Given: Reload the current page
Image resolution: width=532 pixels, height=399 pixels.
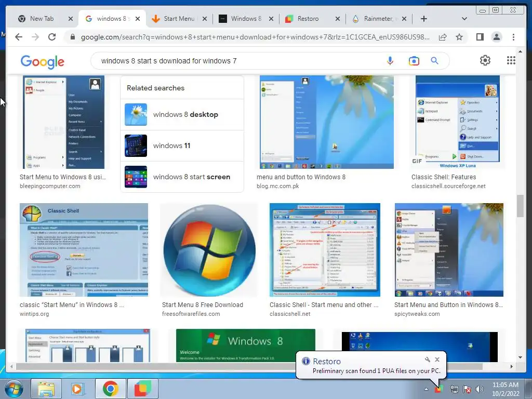Looking at the screenshot, I should click(52, 37).
